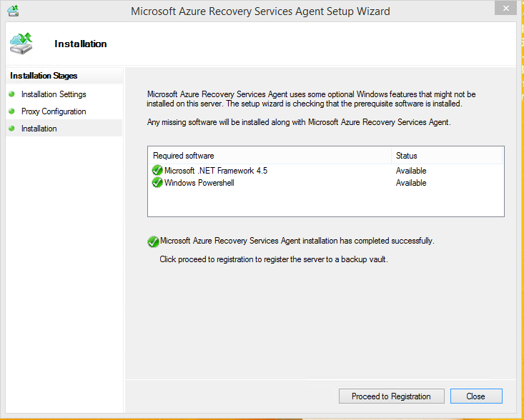Image resolution: width=524 pixels, height=420 pixels.
Task: Select the Microsoft .NET Framework 4.5 row
Action: [216, 171]
